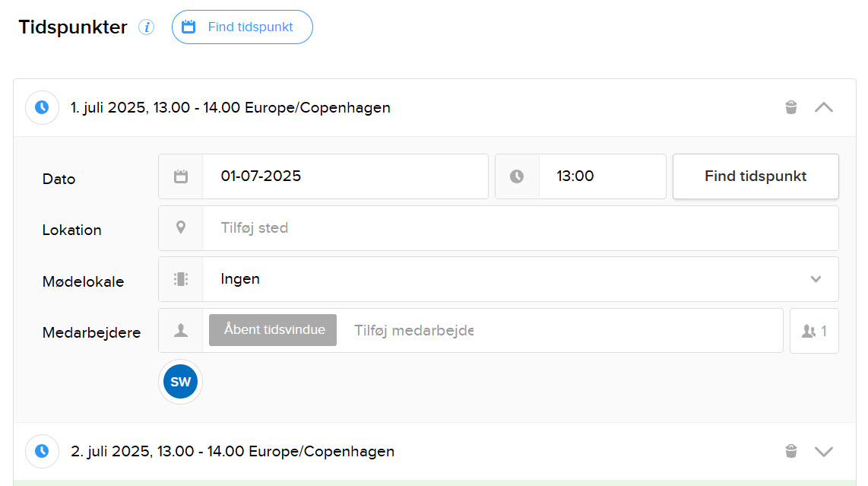The width and height of the screenshot is (868, 486).
Task: Click the calendar icon in Dato field
Action: (181, 176)
